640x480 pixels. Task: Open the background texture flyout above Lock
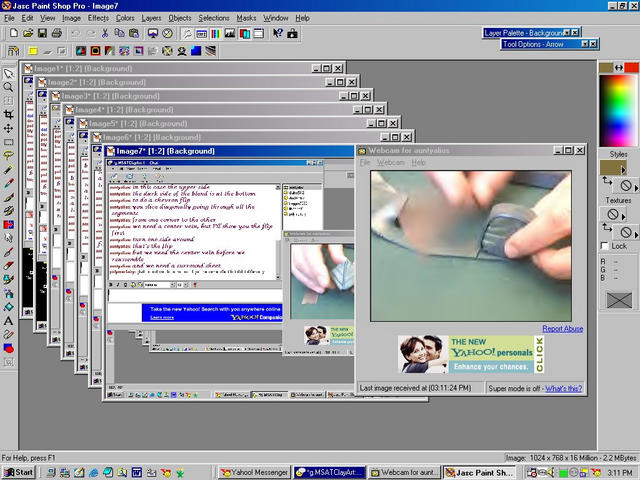636,234
